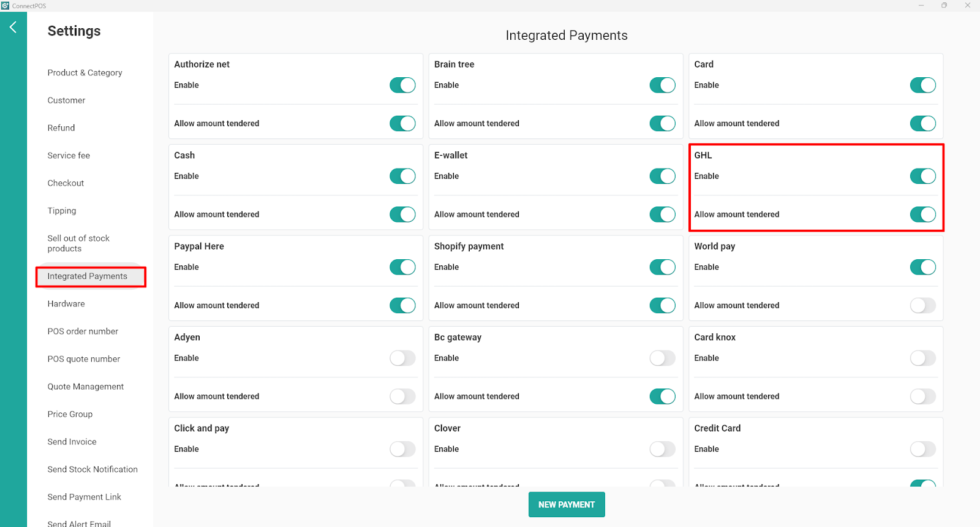Screen dimensions: 980x527
Task: Enable the Clover payment switch
Action: [663, 449]
